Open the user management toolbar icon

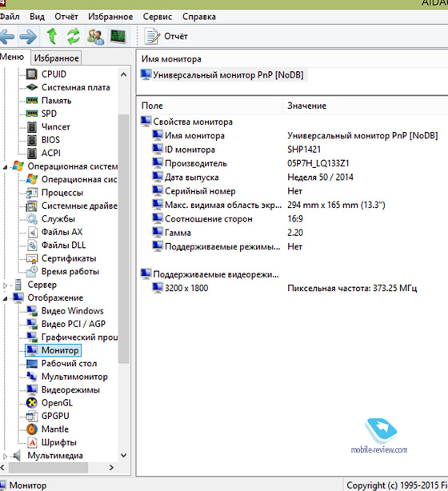click(95, 37)
